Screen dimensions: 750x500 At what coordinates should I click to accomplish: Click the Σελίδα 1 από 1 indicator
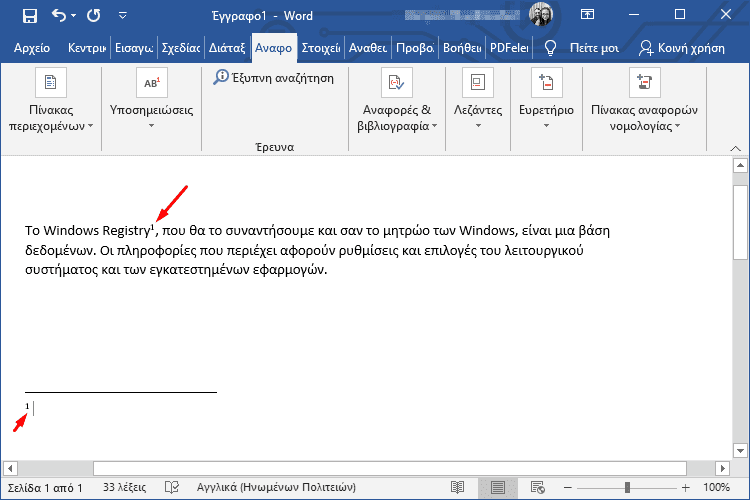[44, 488]
